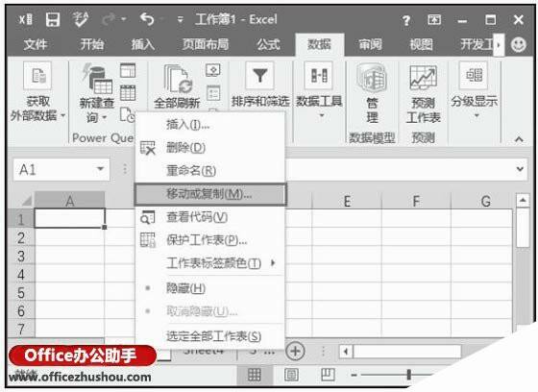Click cell A1
This screenshot has width=538, height=392.
[69, 218]
